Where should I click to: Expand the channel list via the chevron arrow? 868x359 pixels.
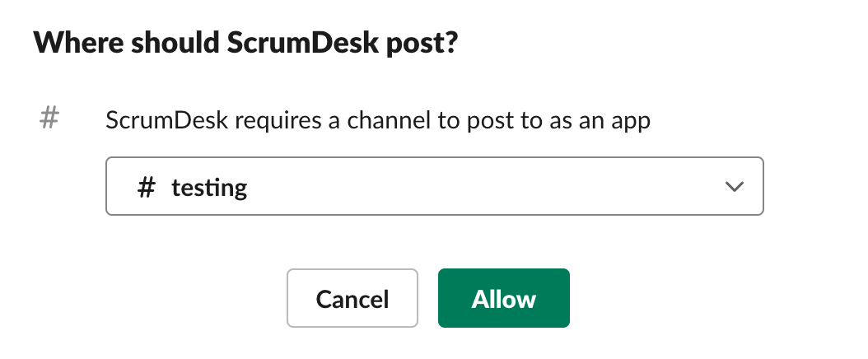point(734,187)
